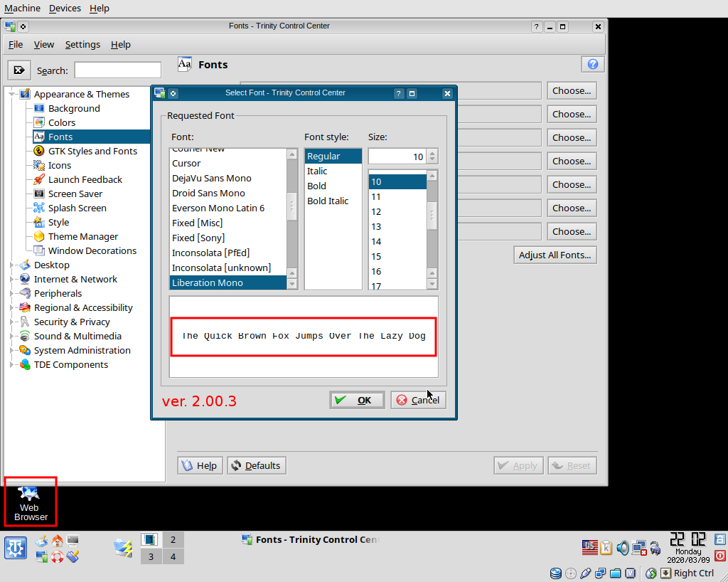Open the control center icon in panel
728x582 pixels.
coord(42,556)
